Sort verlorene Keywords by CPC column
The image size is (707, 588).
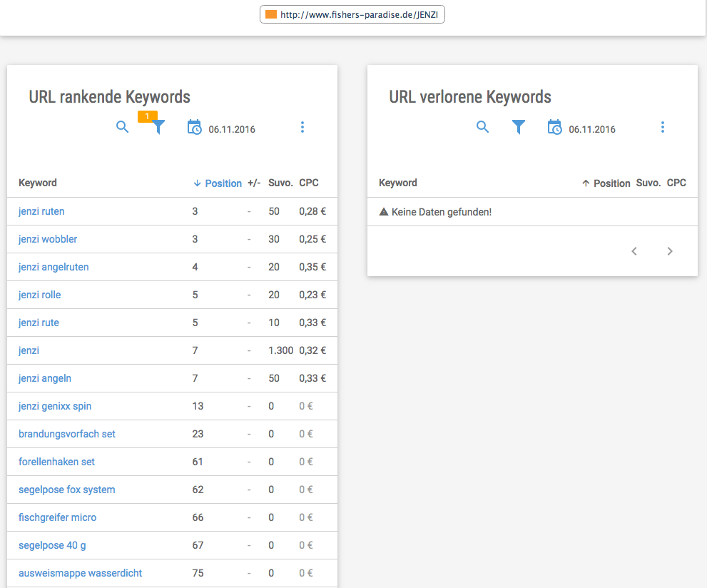676,183
